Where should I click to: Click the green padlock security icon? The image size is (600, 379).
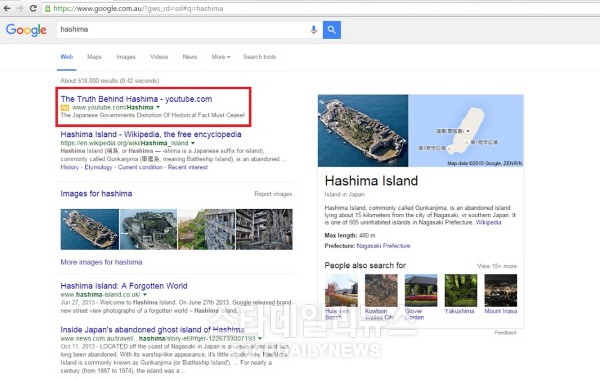point(47,8)
